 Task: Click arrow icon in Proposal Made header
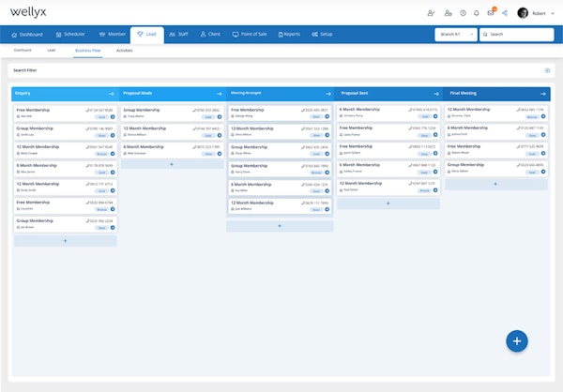(219, 94)
